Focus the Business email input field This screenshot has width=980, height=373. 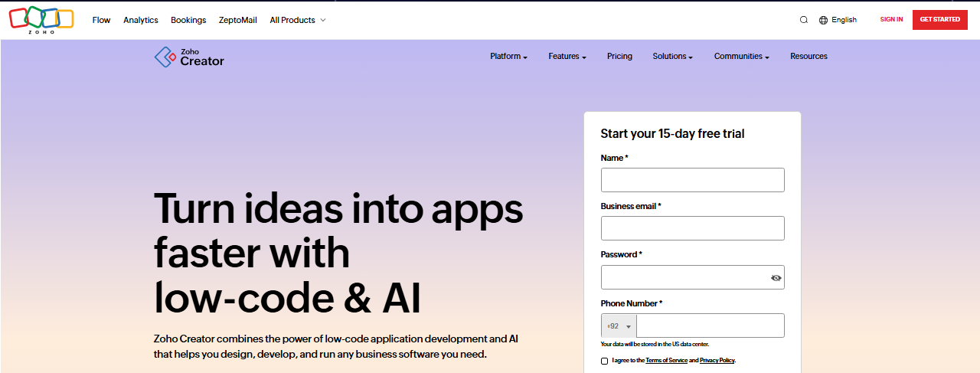coord(693,228)
